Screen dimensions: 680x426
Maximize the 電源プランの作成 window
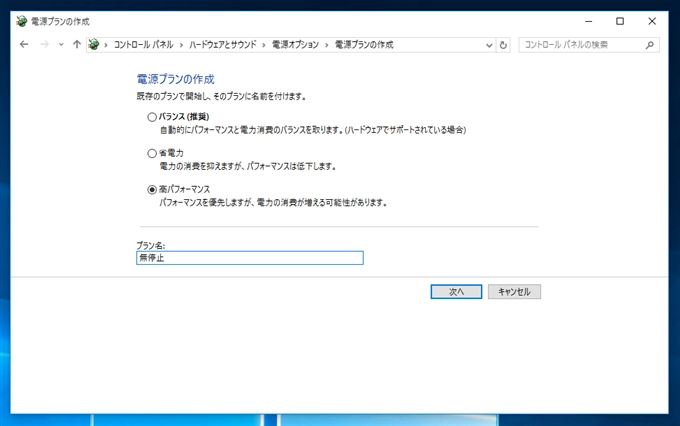[620, 21]
